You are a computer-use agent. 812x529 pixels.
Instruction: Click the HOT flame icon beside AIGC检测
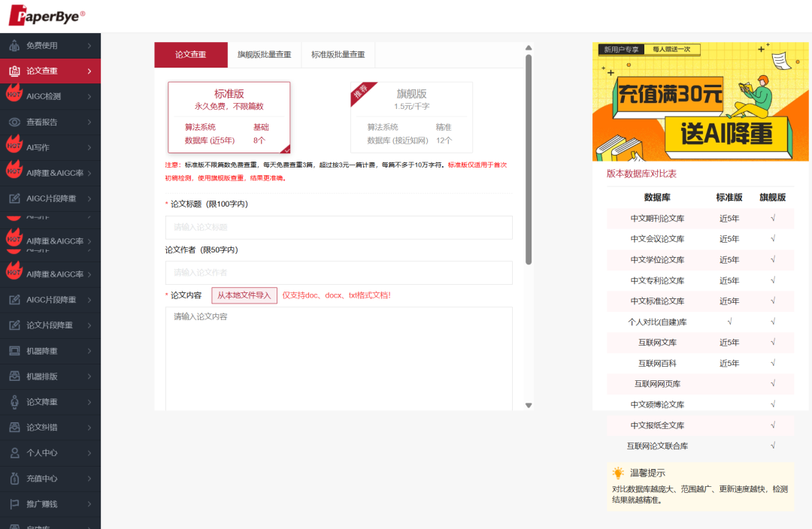click(14, 94)
